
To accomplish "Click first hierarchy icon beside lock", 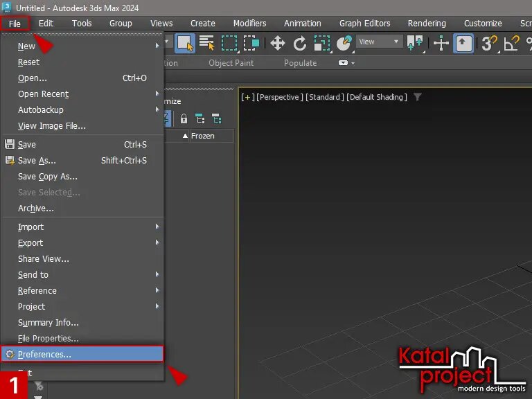I will tap(200, 118).
